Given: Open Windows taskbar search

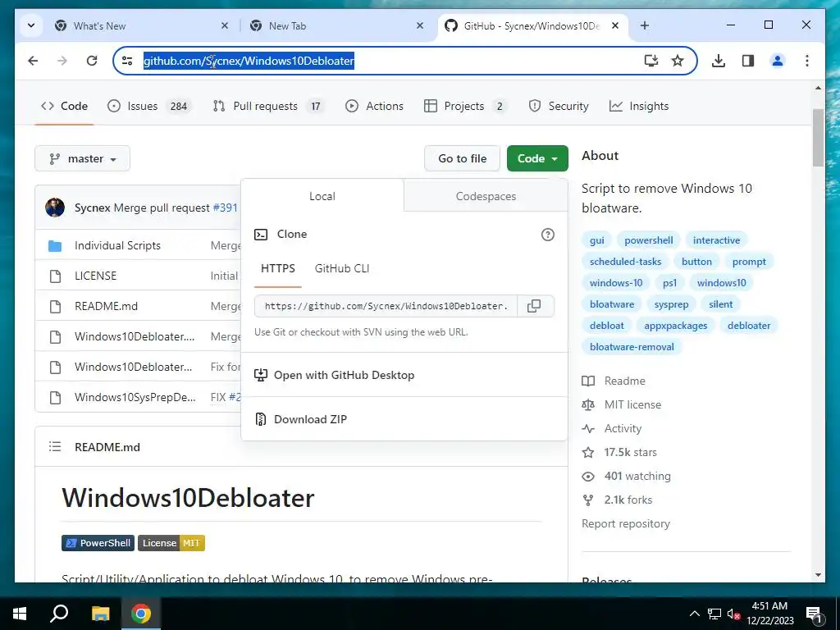Looking at the screenshot, I should [x=59, y=614].
